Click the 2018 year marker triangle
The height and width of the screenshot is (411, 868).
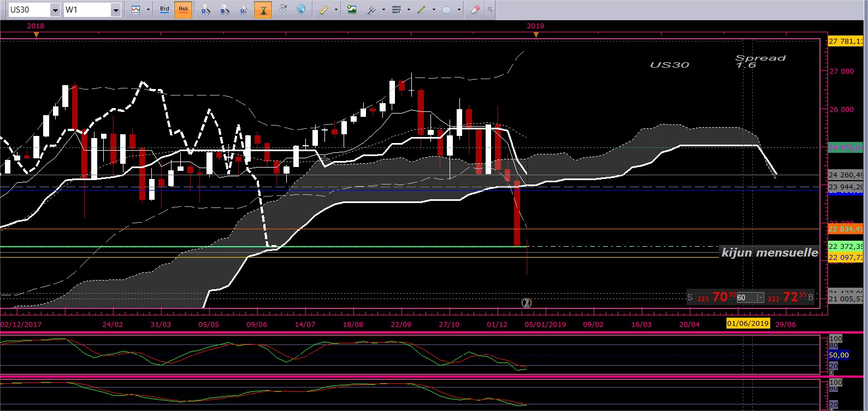36,35
